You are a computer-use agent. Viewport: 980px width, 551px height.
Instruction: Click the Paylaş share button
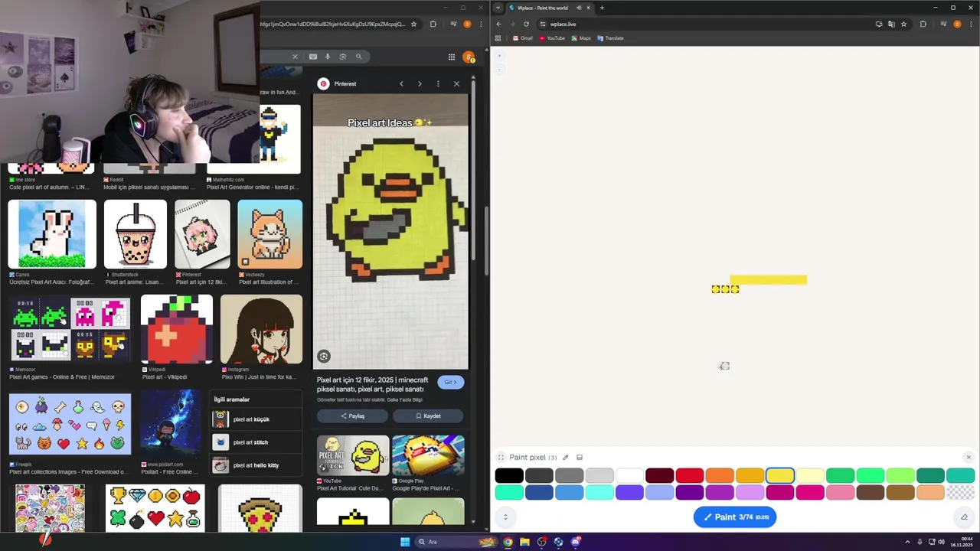click(352, 416)
